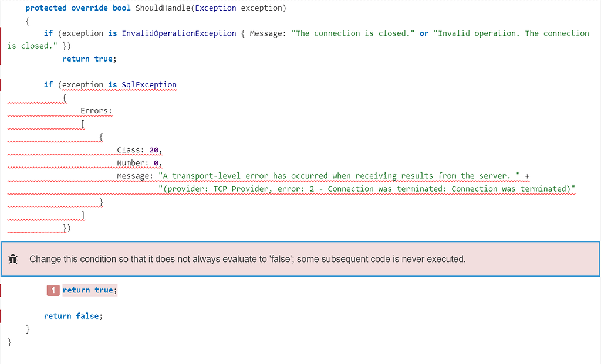The image size is (601, 364).
Task: Click the return false statement
Action: 73,315
